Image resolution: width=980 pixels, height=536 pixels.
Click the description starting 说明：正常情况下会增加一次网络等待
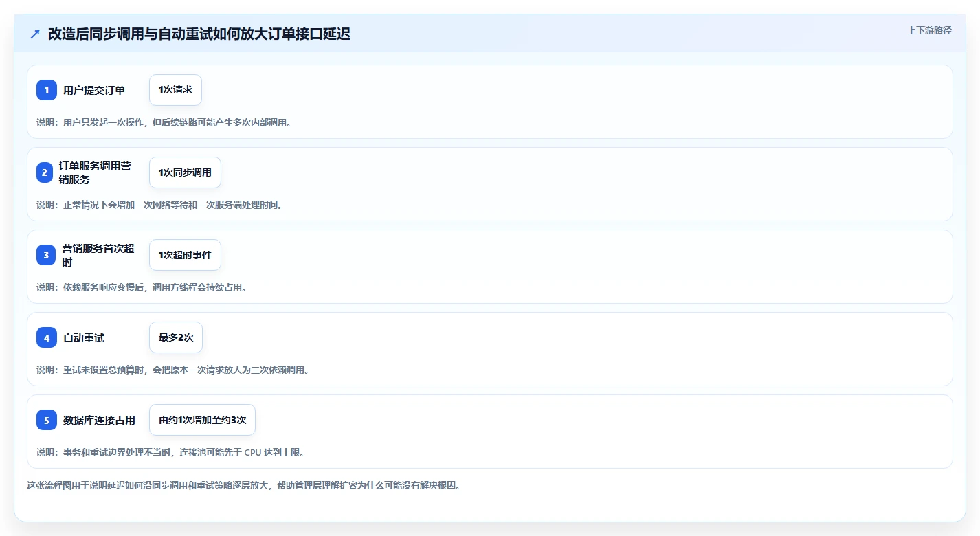click(x=159, y=205)
